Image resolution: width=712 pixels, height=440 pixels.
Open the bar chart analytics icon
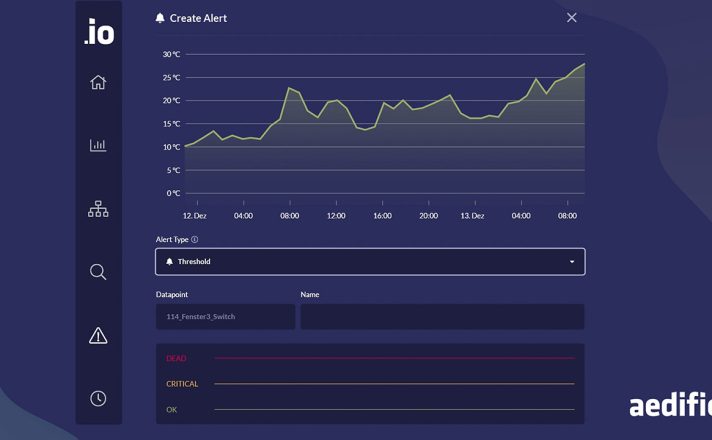98,145
